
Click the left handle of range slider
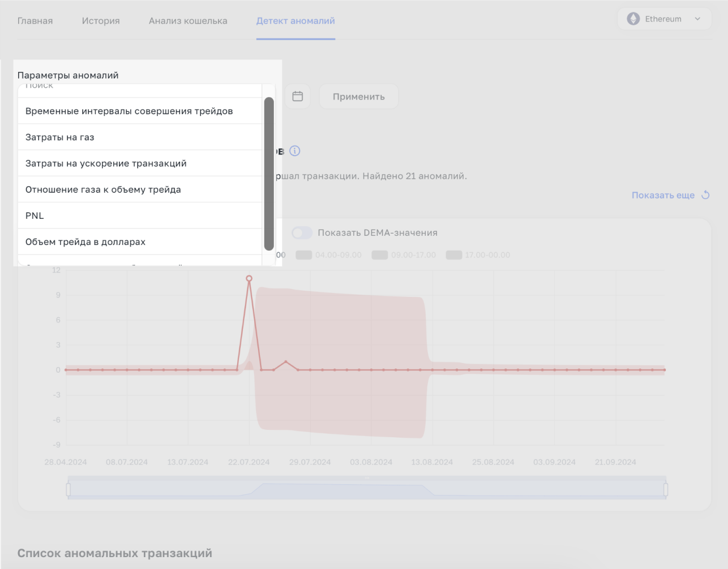(68, 489)
